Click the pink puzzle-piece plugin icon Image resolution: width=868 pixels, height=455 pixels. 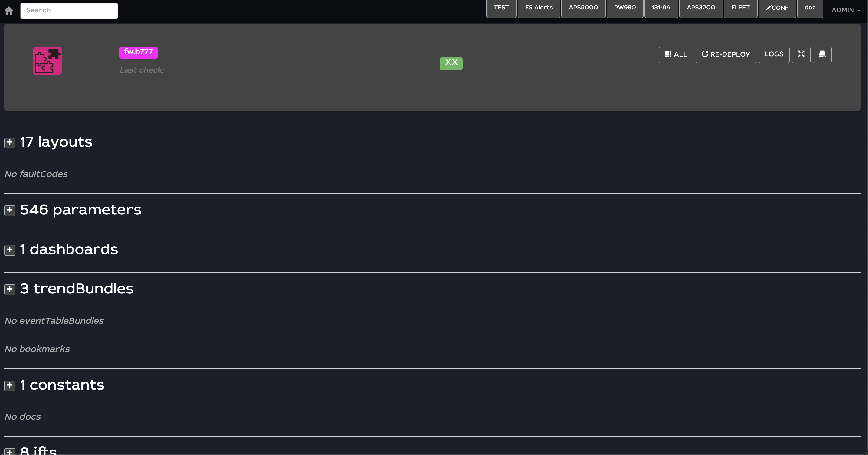tap(47, 61)
